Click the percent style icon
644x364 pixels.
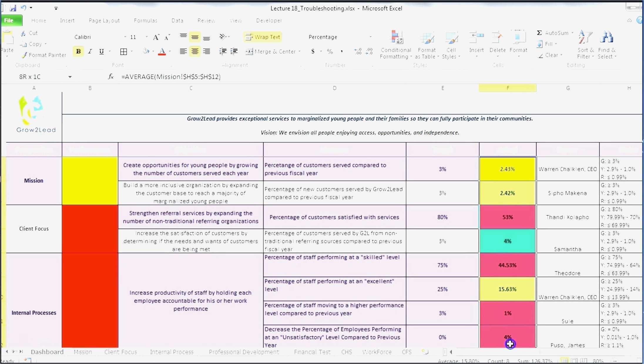click(x=330, y=51)
